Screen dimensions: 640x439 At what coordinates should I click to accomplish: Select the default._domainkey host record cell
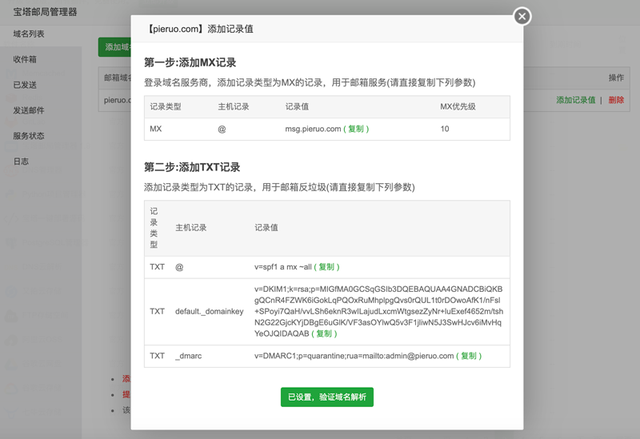point(209,311)
